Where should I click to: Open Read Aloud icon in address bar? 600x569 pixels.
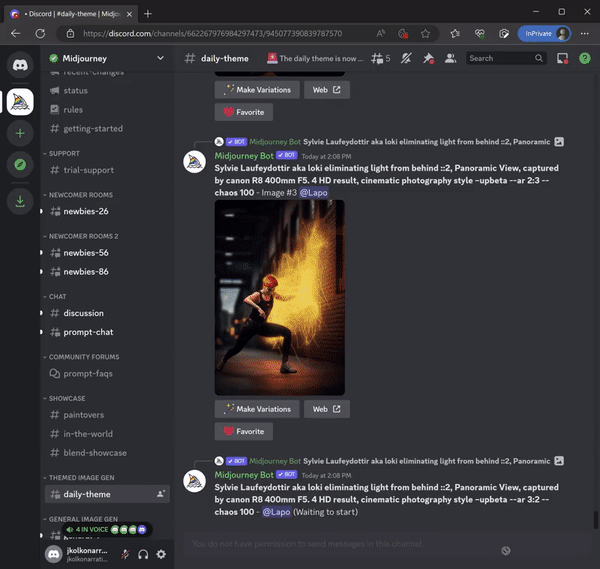coord(380,34)
